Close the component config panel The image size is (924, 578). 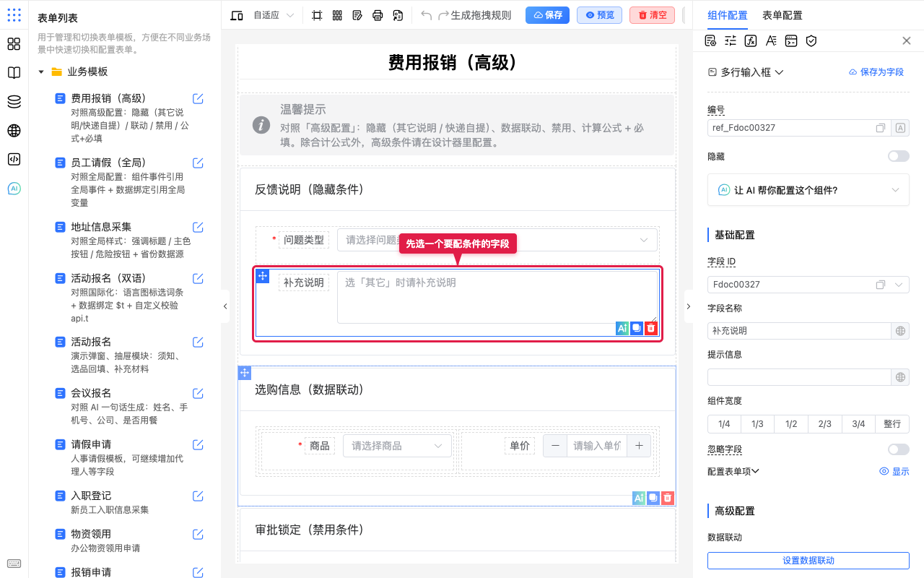(907, 41)
